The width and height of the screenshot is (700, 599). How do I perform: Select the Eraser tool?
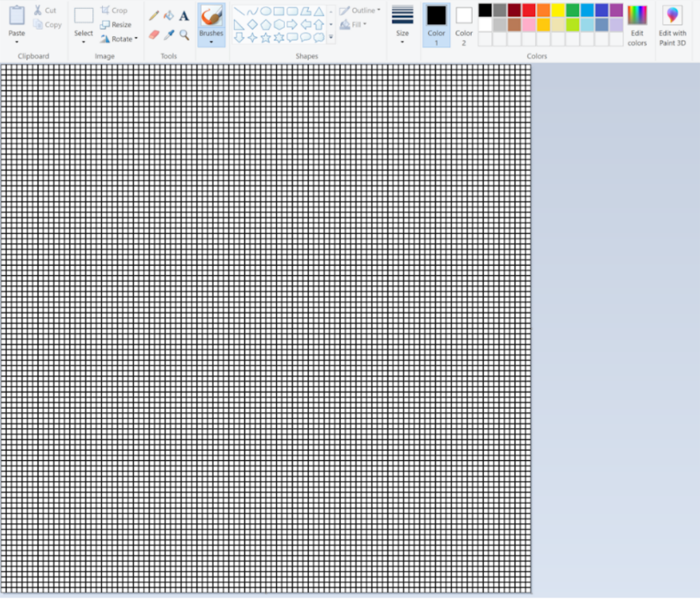click(154, 35)
